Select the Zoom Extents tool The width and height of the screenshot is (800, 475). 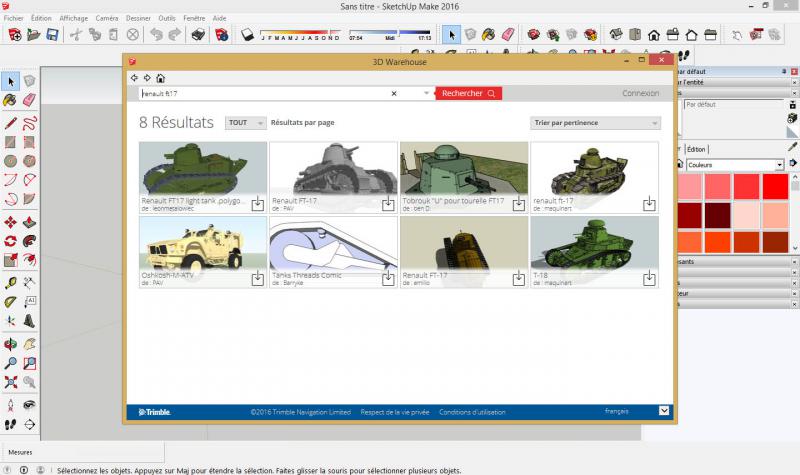[x=10, y=382]
